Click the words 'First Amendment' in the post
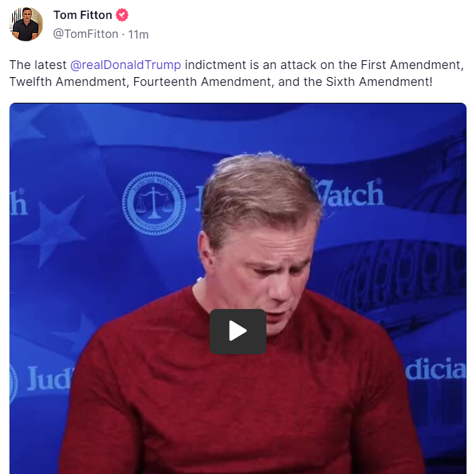 point(410,65)
